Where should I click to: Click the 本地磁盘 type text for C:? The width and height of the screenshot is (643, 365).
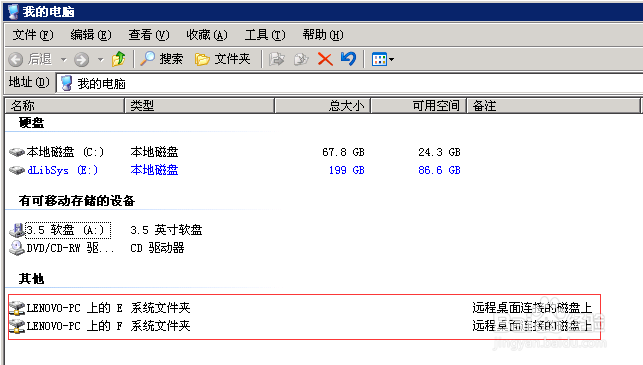pos(154,152)
